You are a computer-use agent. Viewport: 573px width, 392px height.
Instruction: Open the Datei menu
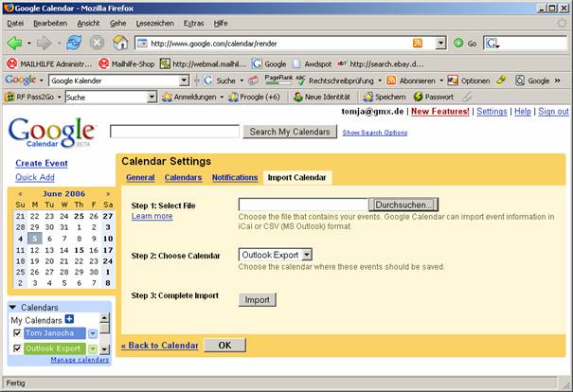coord(15,24)
